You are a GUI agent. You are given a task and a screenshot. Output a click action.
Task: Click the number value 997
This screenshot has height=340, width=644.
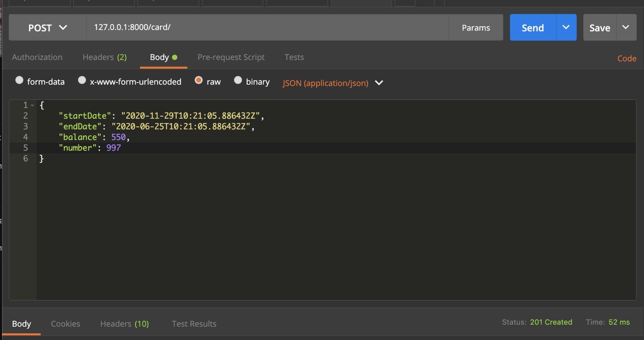coord(114,148)
